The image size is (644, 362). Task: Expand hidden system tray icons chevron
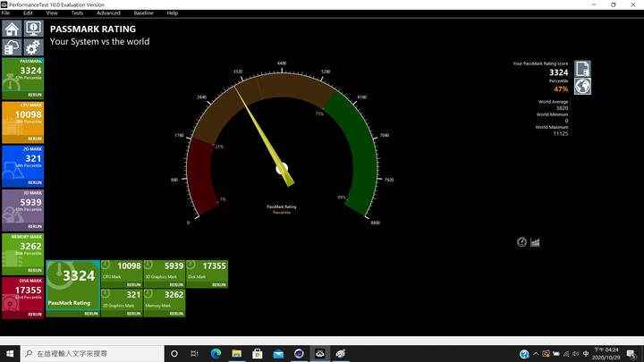coord(536,353)
